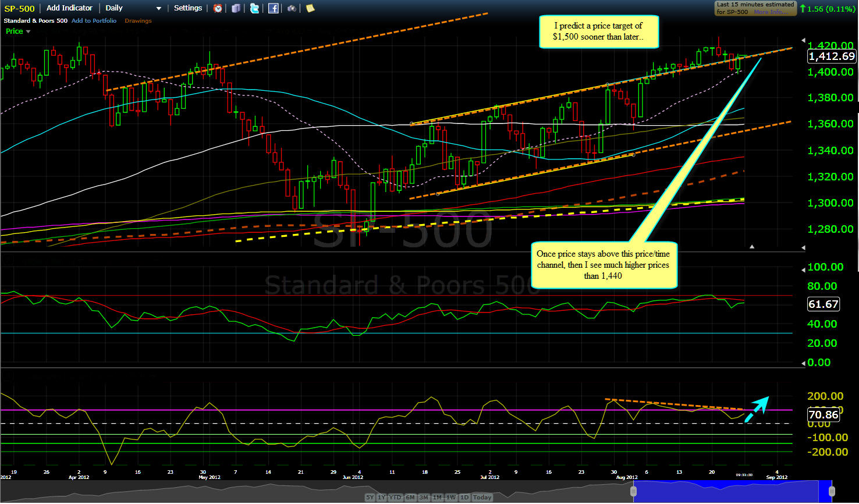Click the 61.67 indicator value label

[823, 304]
